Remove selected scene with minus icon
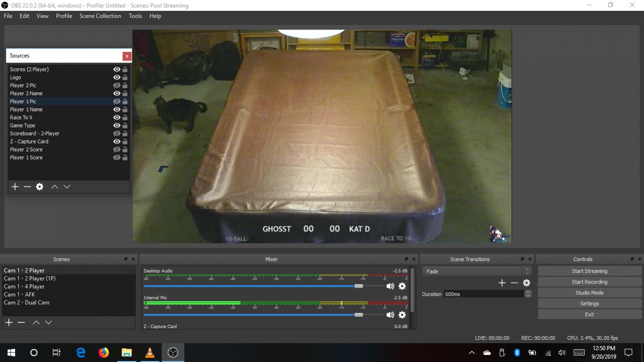Image resolution: width=644 pixels, height=362 pixels. point(21,322)
